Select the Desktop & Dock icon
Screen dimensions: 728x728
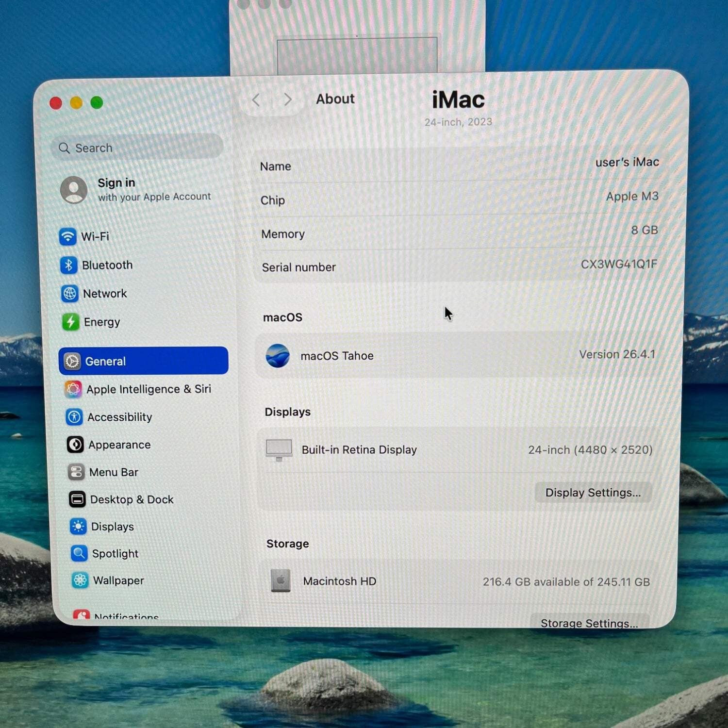pos(77,499)
